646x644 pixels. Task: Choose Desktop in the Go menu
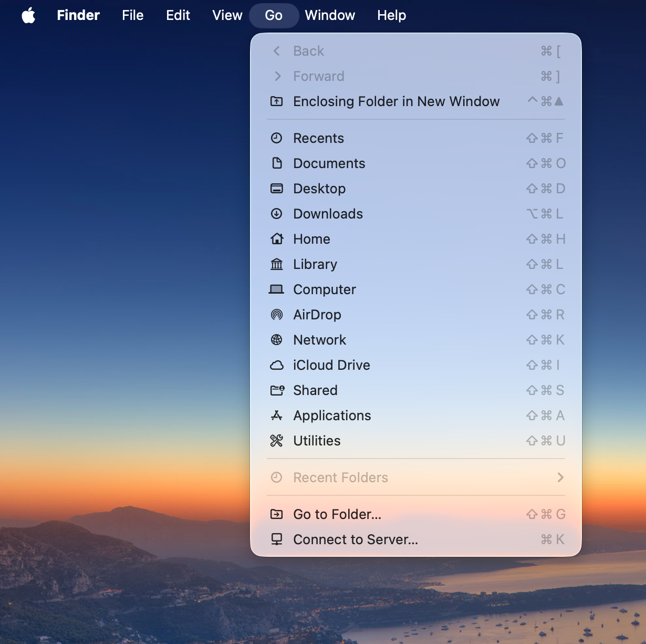[x=319, y=189]
